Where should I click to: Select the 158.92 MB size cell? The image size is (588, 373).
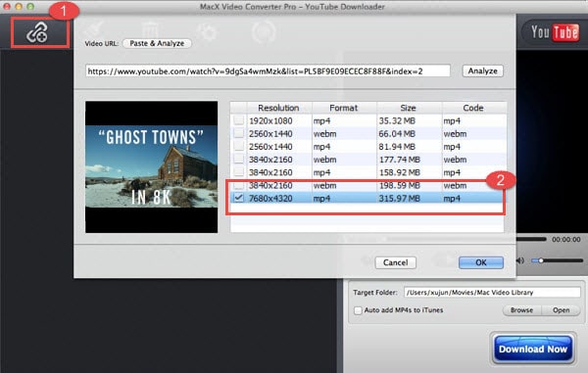coord(399,172)
